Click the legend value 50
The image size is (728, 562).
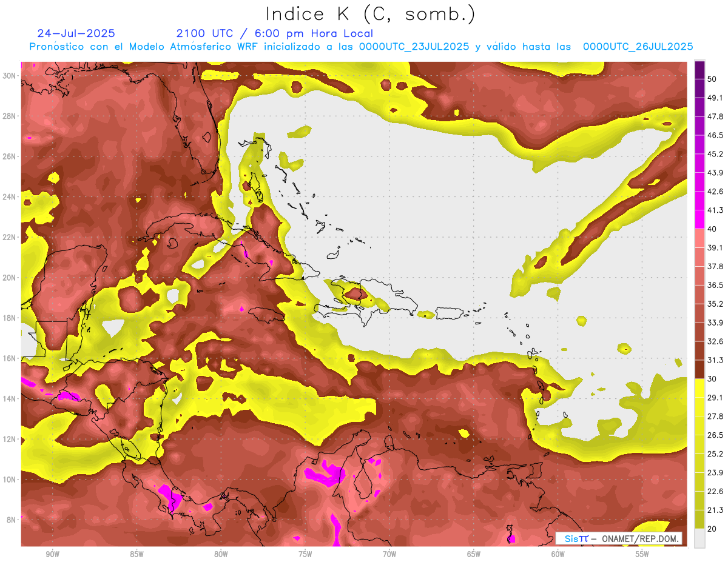click(712, 79)
